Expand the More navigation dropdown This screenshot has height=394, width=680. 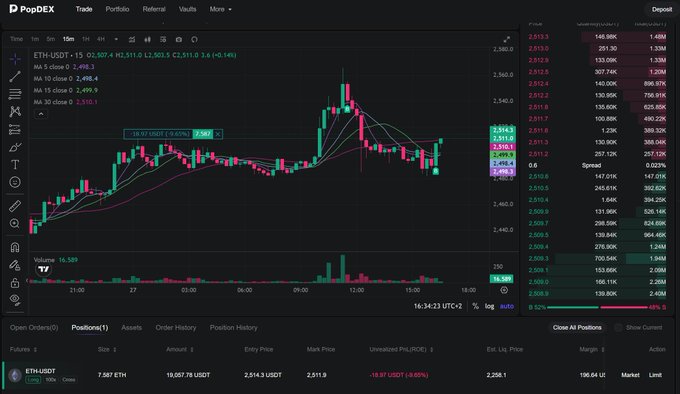coord(220,9)
